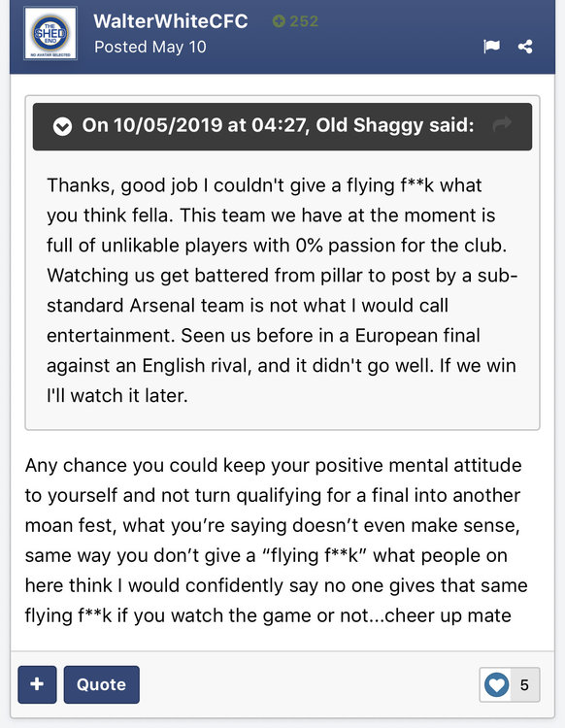Open the share post icon

click(x=525, y=47)
